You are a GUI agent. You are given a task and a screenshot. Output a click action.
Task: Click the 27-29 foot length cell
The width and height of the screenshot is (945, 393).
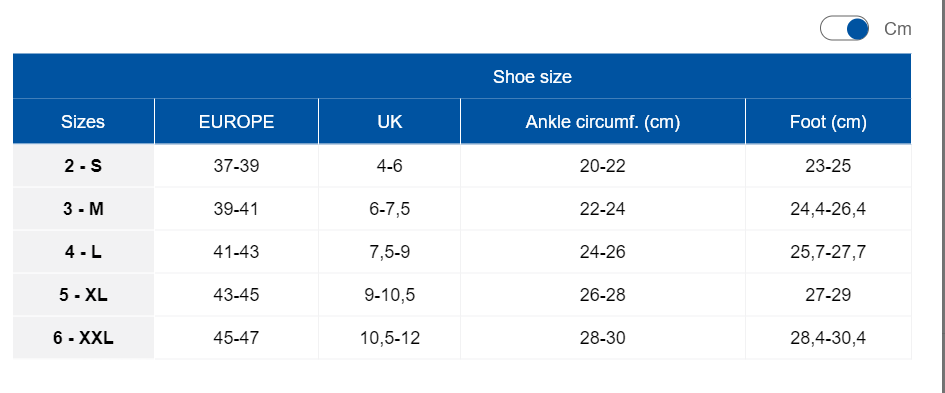[x=828, y=295]
